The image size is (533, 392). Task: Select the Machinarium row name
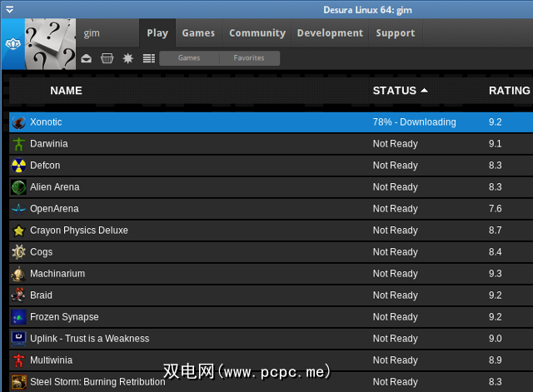pos(57,274)
